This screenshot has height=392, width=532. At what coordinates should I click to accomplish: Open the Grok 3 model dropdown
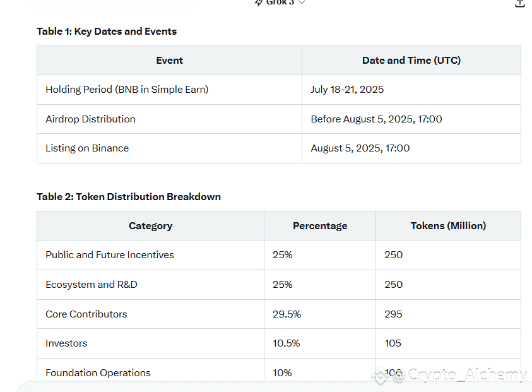(x=280, y=3)
